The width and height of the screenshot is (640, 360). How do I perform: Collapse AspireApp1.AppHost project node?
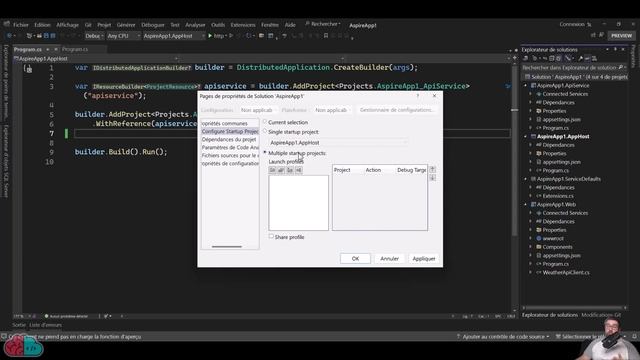pyautogui.click(x=526, y=137)
